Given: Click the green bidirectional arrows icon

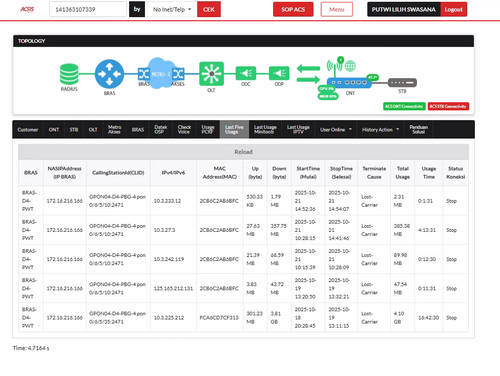Looking at the screenshot, I should point(308,74).
